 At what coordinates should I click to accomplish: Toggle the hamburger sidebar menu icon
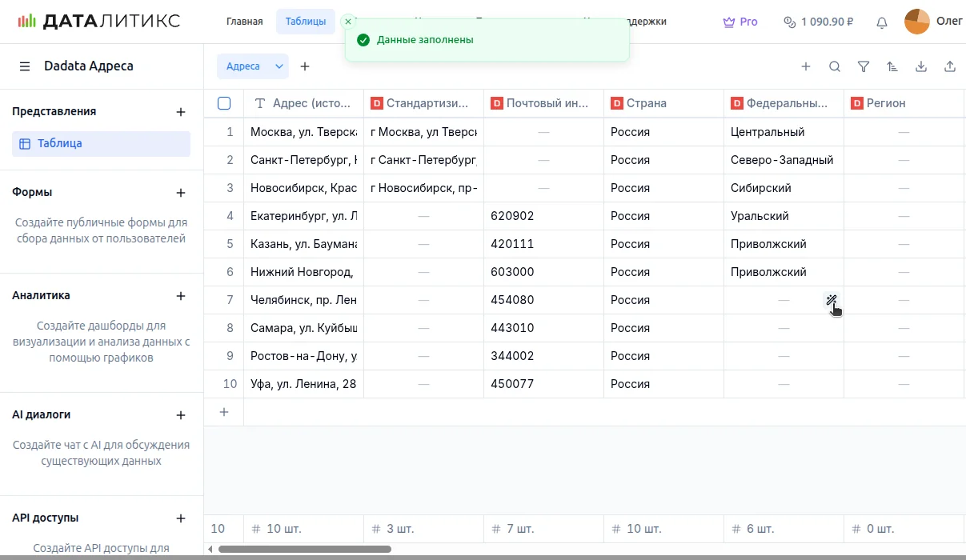coord(25,66)
